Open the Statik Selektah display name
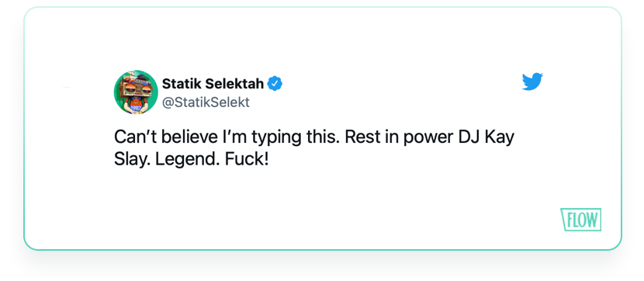The image size is (644, 281). 213,84
